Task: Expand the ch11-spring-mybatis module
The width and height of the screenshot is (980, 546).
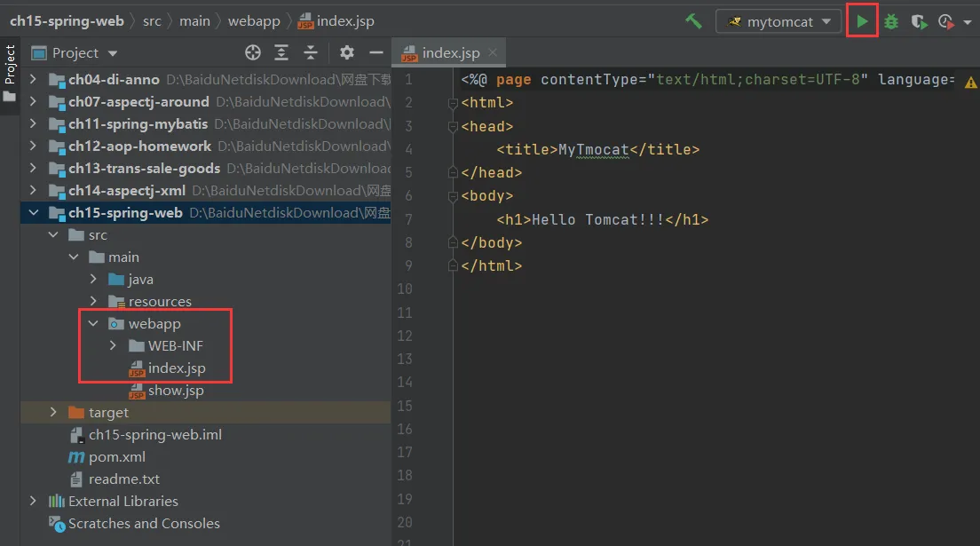Action: (x=33, y=123)
